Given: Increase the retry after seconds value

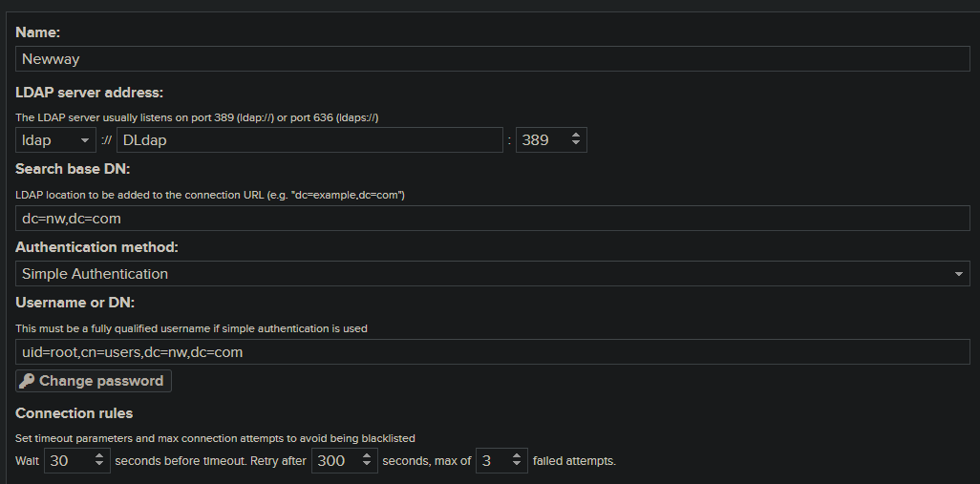Looking at the screenshot, I should (x=369, y=455).
